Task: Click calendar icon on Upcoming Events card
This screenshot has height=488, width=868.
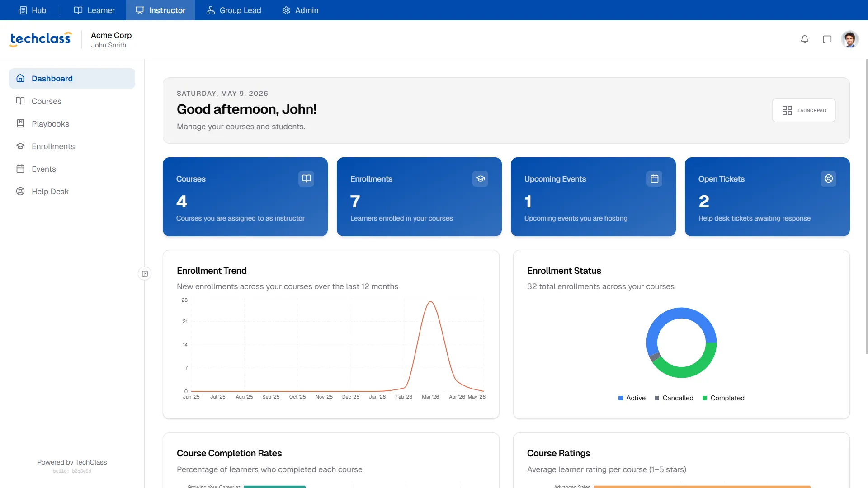Action: coord(655,178)
